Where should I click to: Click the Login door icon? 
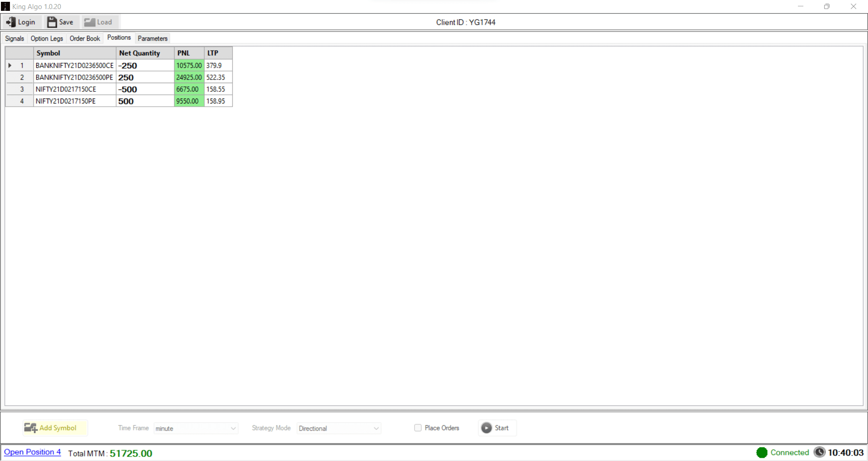11,22
